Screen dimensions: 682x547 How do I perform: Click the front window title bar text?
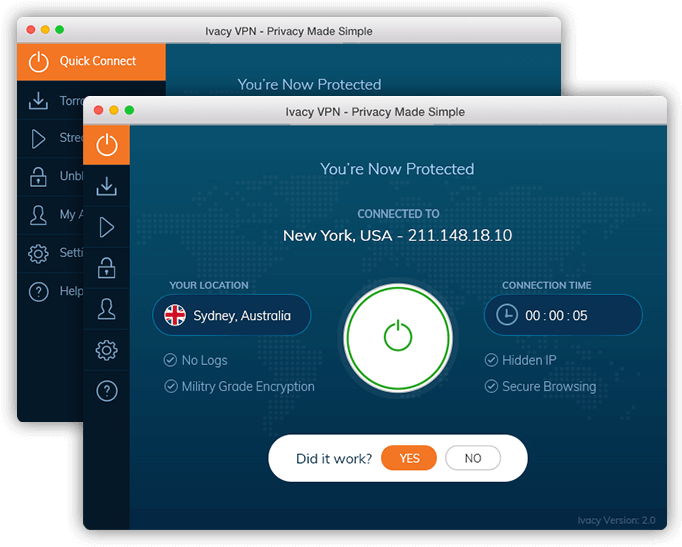click(375, 112)
